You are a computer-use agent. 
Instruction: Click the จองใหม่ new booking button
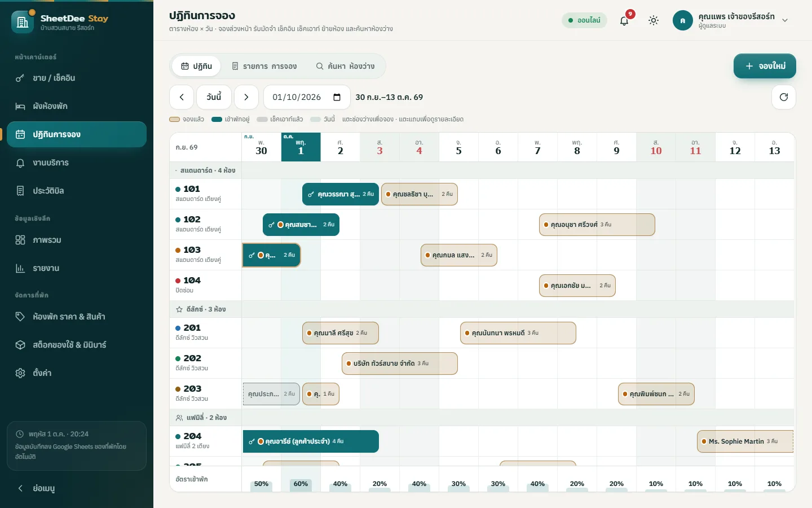(x=765, y=66)
